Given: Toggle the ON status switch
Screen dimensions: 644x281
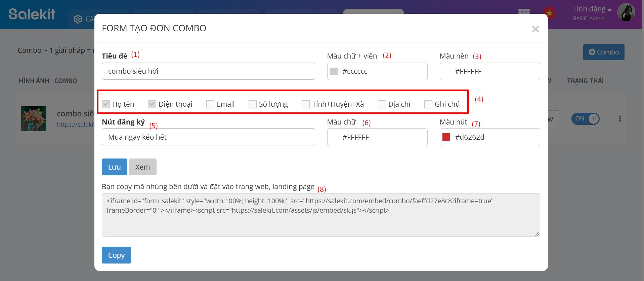Looking at the screenshot, I should coord(585,118).
